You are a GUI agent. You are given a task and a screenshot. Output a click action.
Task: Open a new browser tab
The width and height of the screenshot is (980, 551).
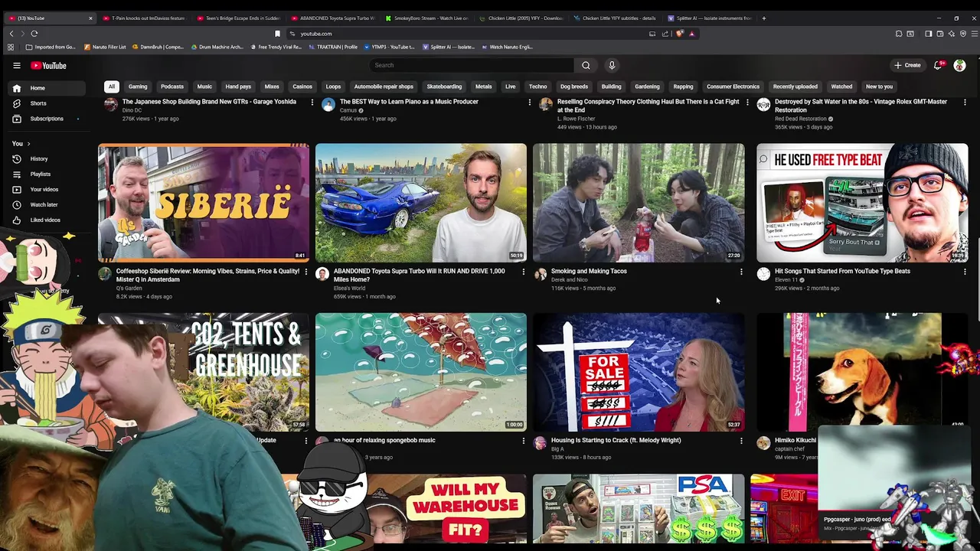tap(763, 18)
